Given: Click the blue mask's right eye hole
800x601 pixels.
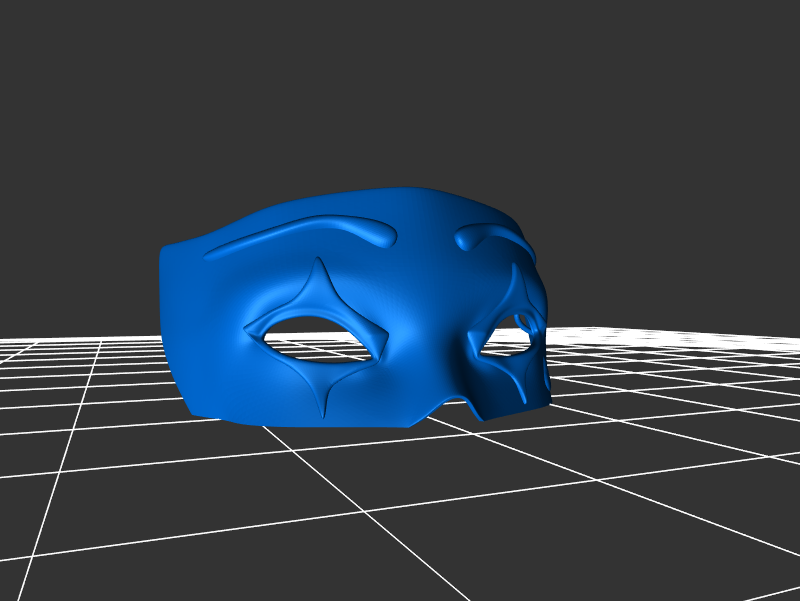Looking at the screenshot, I should pyautogui.click(x=506, y=343).
